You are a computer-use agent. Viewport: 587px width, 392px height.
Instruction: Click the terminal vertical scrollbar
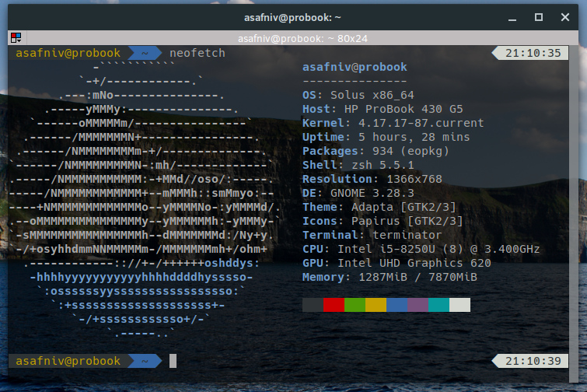click(574, 213)
